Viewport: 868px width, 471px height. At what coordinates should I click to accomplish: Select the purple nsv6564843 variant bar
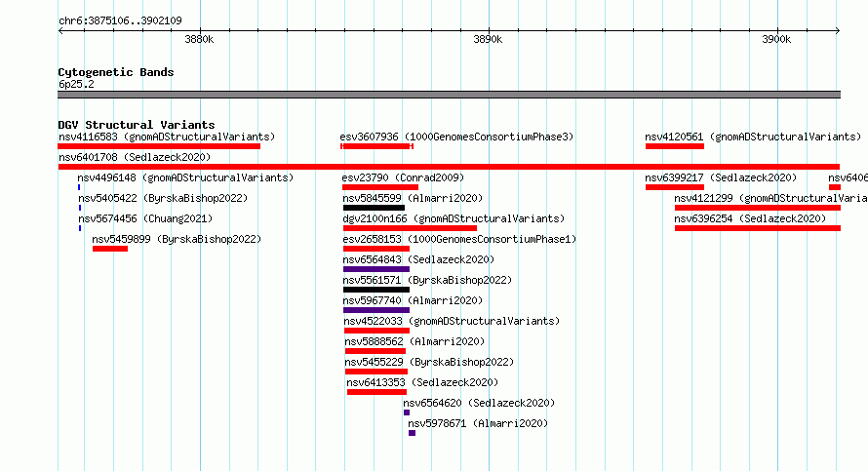[x=376, y=269]
